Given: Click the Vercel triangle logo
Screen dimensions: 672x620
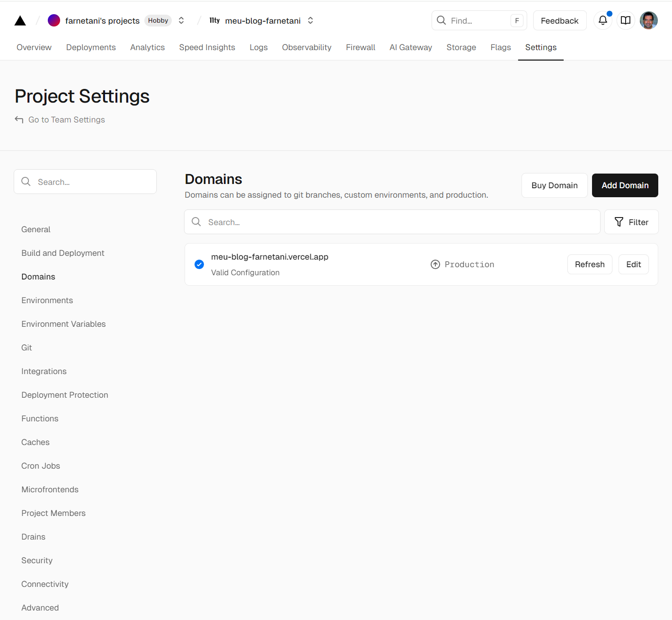Looking at the screenshot, I should [x=20, y=21].
